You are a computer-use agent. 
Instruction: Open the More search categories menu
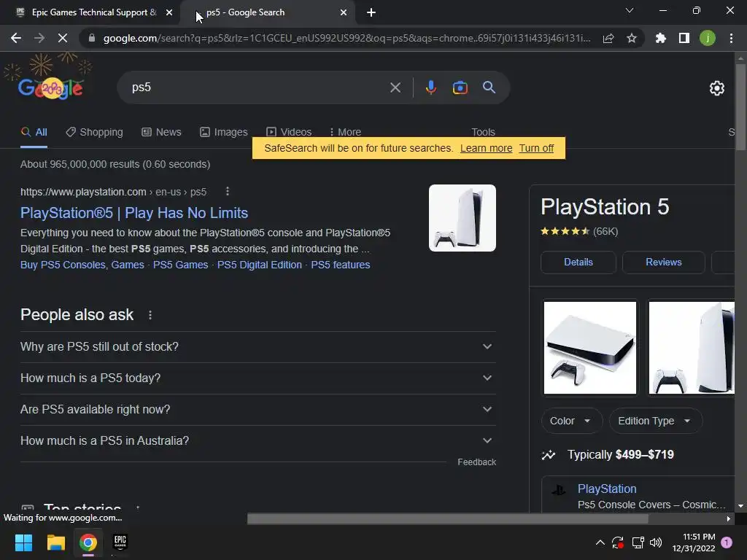(x=345, y=132)
